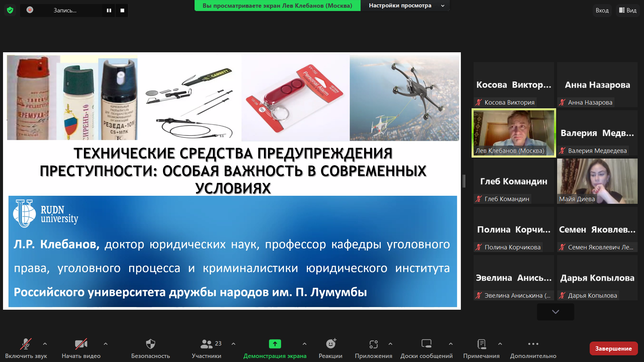Select the Валерия Медведева participant tile

click(x=597, y=133)
